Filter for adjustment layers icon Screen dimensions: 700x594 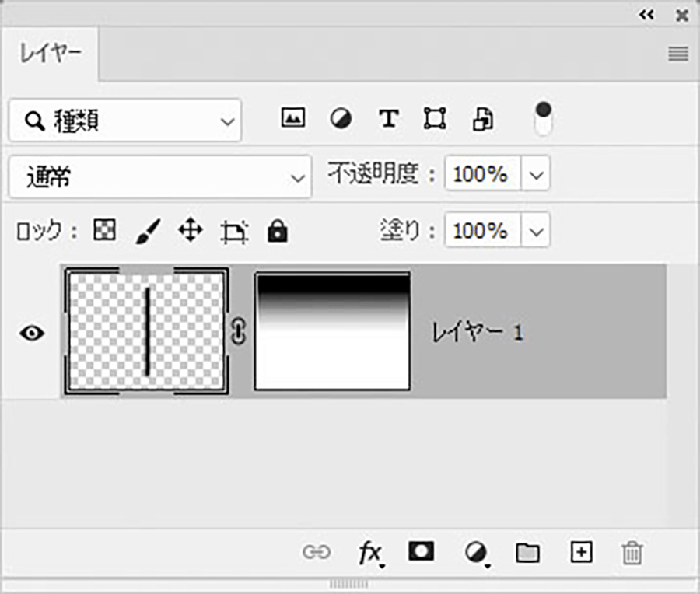point(341,119)
